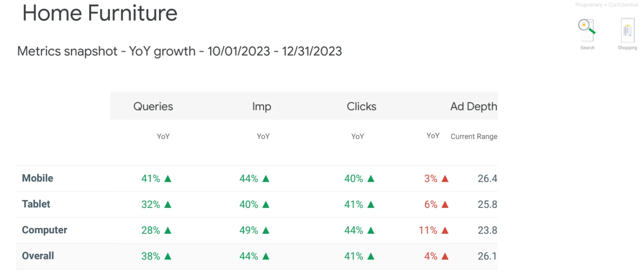Image resolution: width=644 pixels, height=280 pixels.
Task: Click the Tablet row label
Action: pyautogui.click(x=36, y=204)
